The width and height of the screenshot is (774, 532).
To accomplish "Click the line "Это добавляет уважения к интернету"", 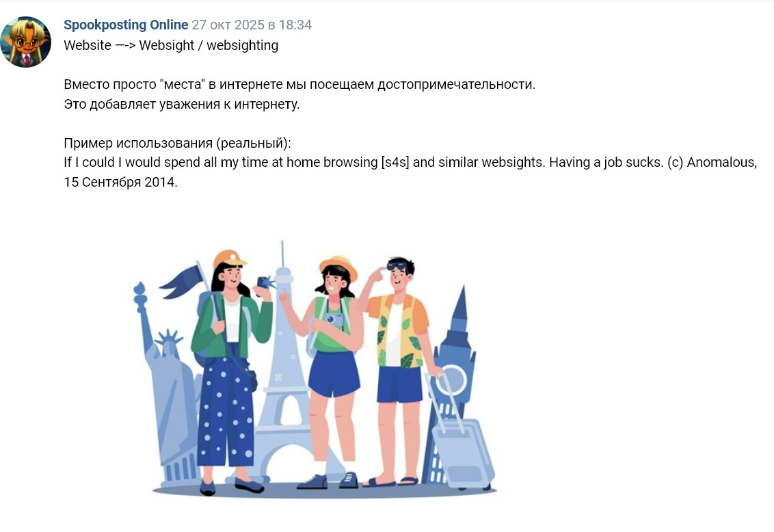I will tap(182, 105).
